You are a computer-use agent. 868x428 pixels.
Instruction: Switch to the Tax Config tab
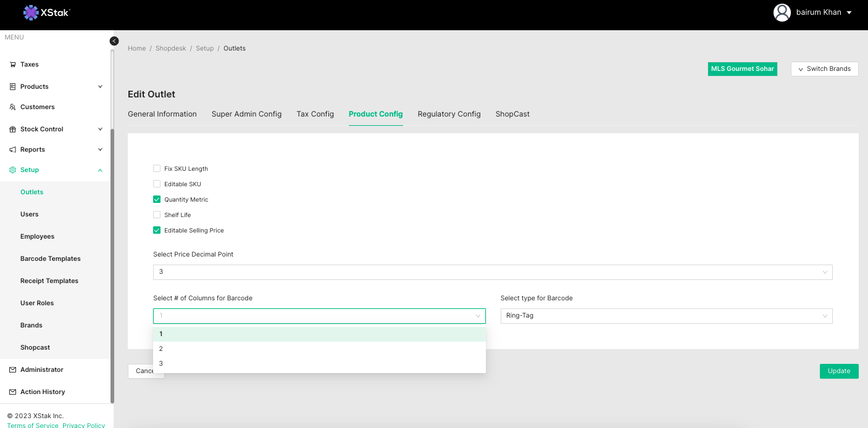(315, 114)
